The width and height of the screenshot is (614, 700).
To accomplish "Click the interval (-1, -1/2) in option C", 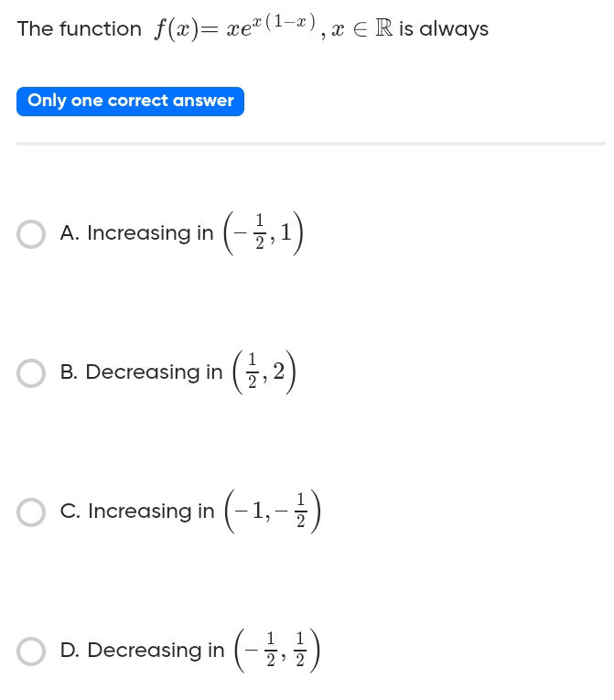I will [271, 512].
